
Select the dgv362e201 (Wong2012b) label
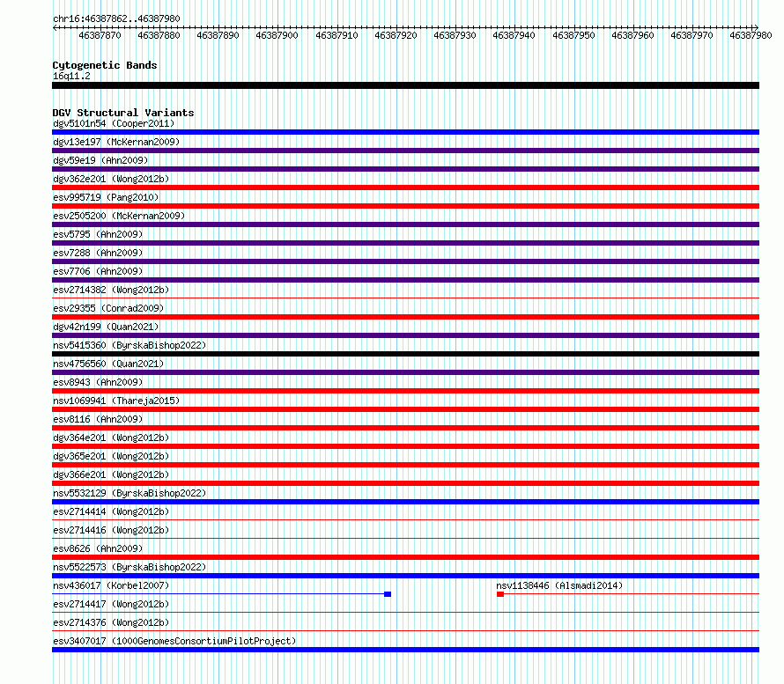(111, 179)
